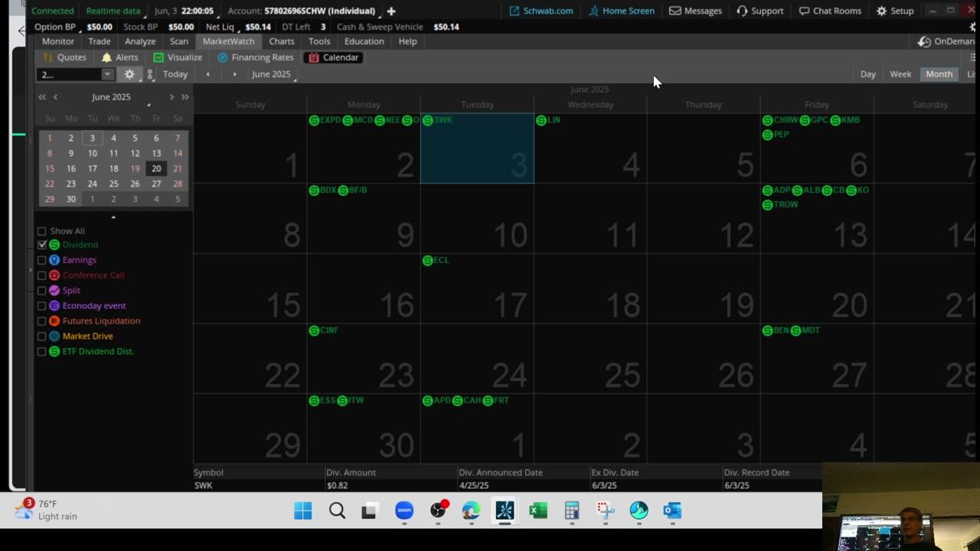Open the Schwab.com link
Screen dimensions: 980x551
[541, 11]
